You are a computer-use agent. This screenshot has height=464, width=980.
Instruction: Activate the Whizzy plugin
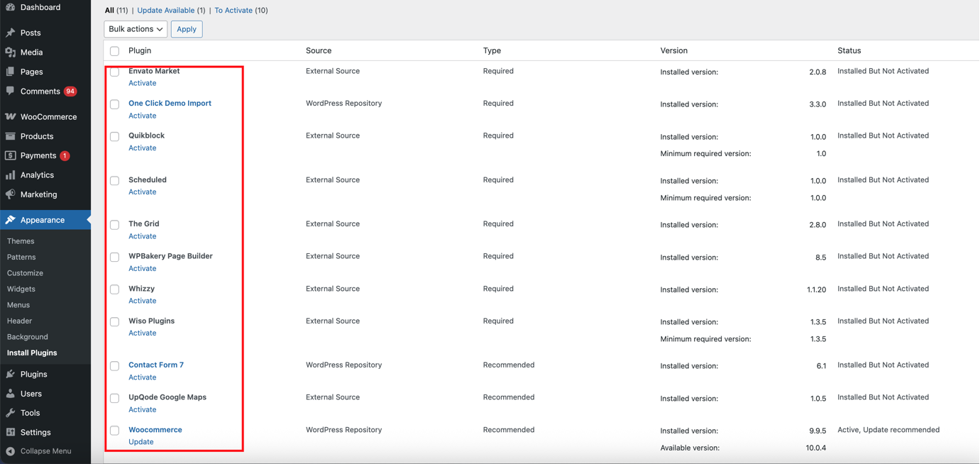click(143, 301)
